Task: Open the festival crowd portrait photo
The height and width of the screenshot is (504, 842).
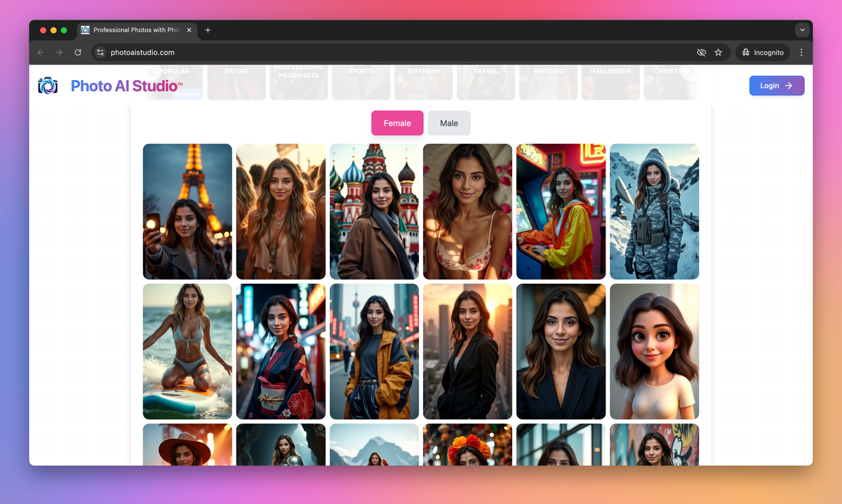Action: [x=281, y=212]
